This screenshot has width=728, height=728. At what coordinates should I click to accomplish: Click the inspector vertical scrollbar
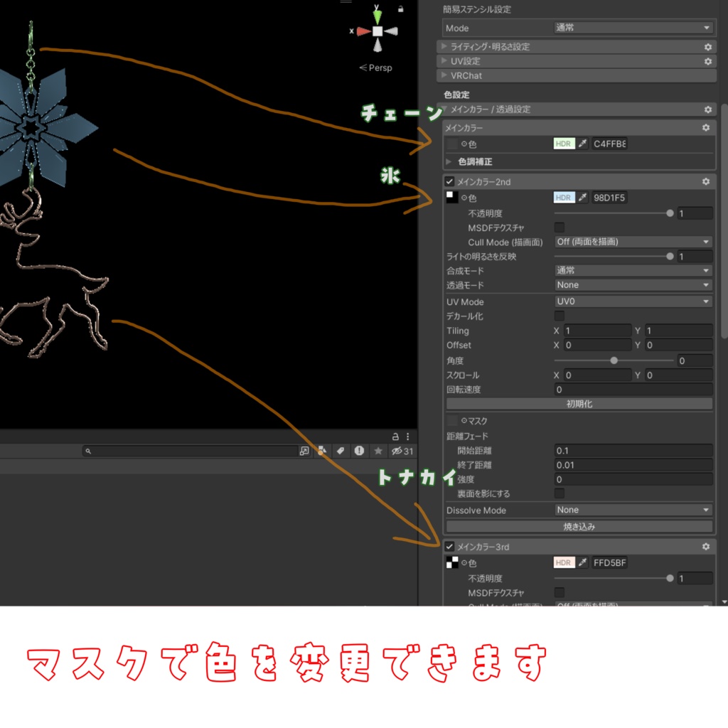[724, 221]
